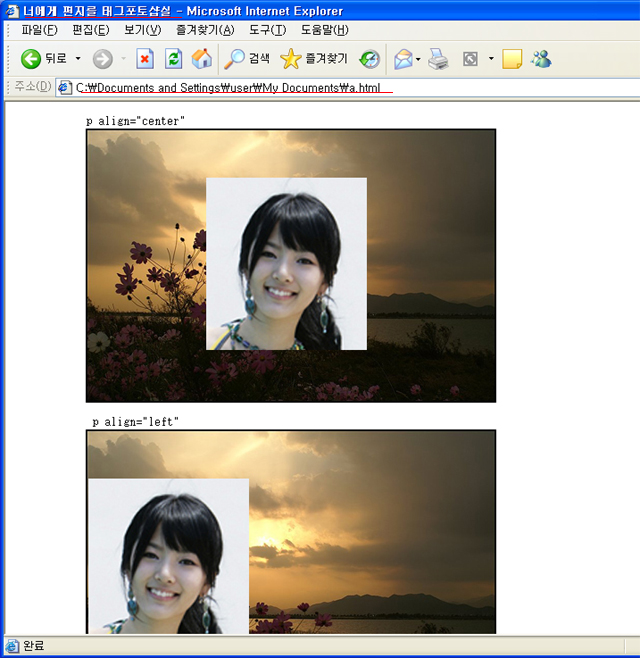Click the greyed Forward arrow button
640x658 pixels.
(103, 59)
